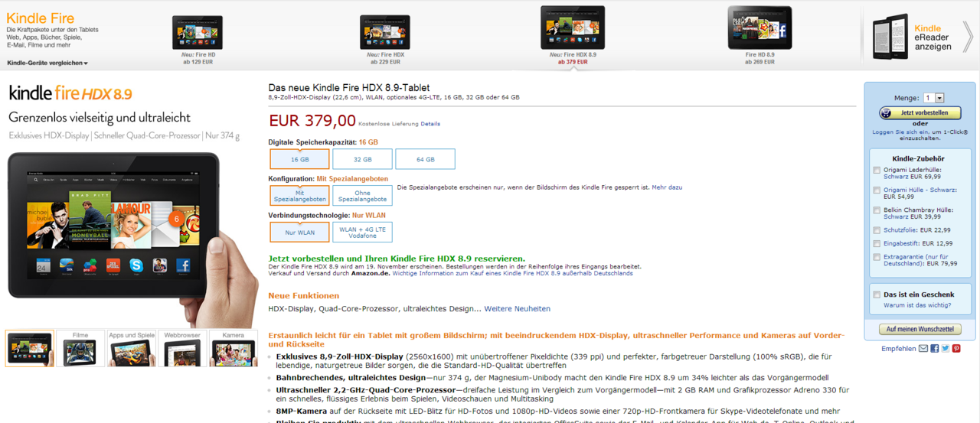Open the Menge quantity dropdown
980x423 pixels.
click(933, 98)
